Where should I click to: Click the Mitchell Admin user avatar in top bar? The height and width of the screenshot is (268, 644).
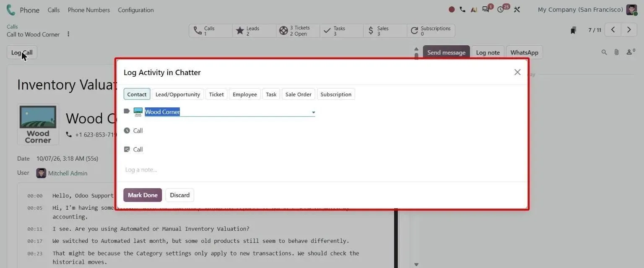pyautogui.click(x=631, y=10)
